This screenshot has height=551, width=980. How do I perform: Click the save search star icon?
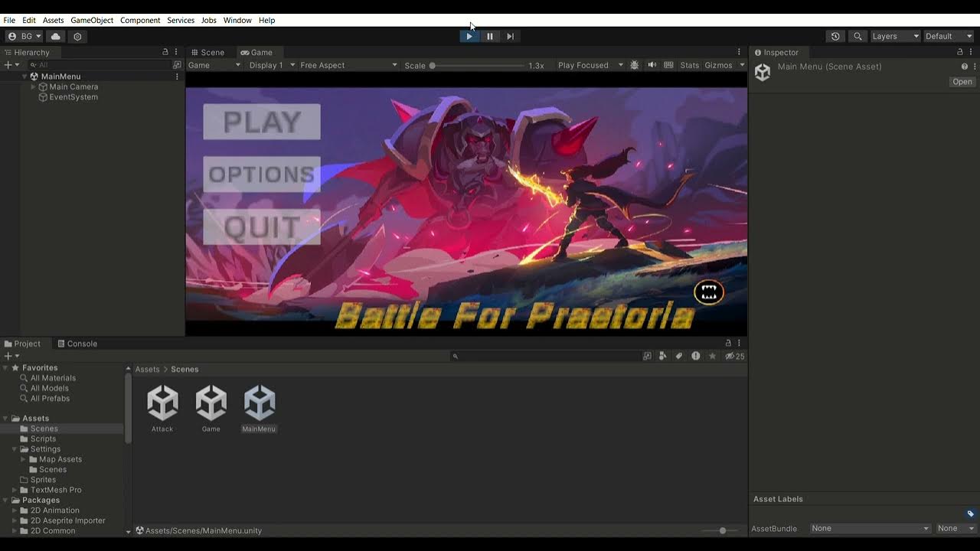point(712,356)
